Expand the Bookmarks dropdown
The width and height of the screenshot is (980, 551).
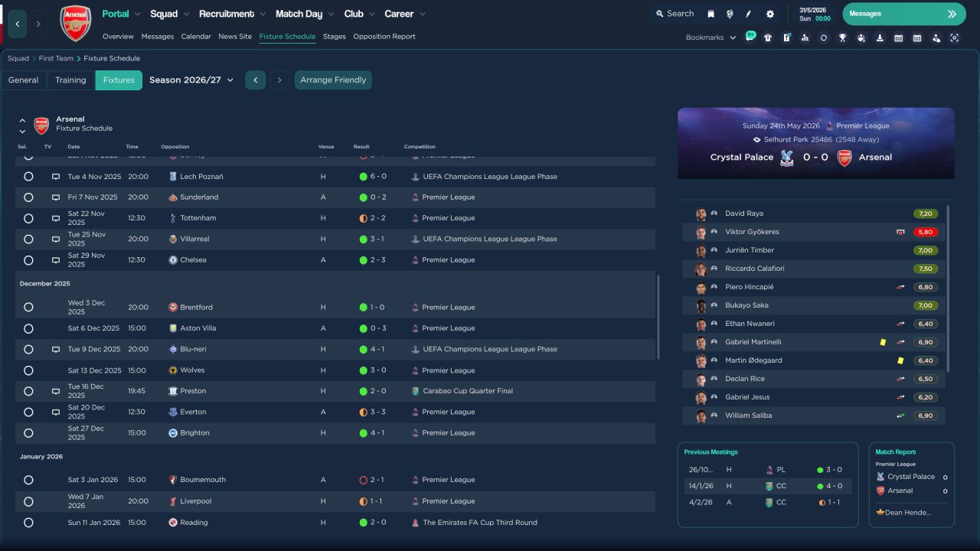click(x=710, y=37)
